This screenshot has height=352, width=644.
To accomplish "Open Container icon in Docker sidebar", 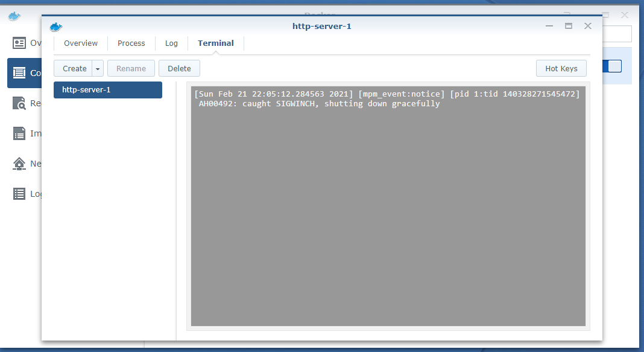I will click(x=19, y=73).
